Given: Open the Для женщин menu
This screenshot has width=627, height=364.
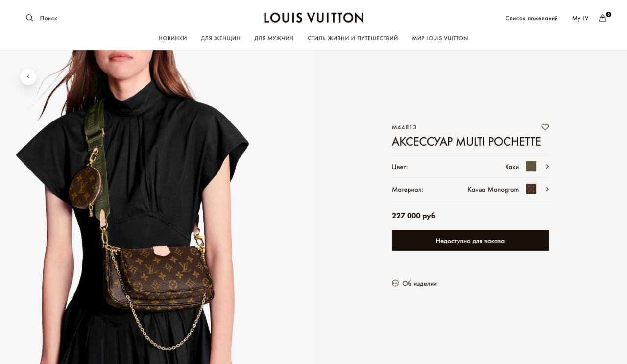Looking at the screenshot, I should pos(220,38).
